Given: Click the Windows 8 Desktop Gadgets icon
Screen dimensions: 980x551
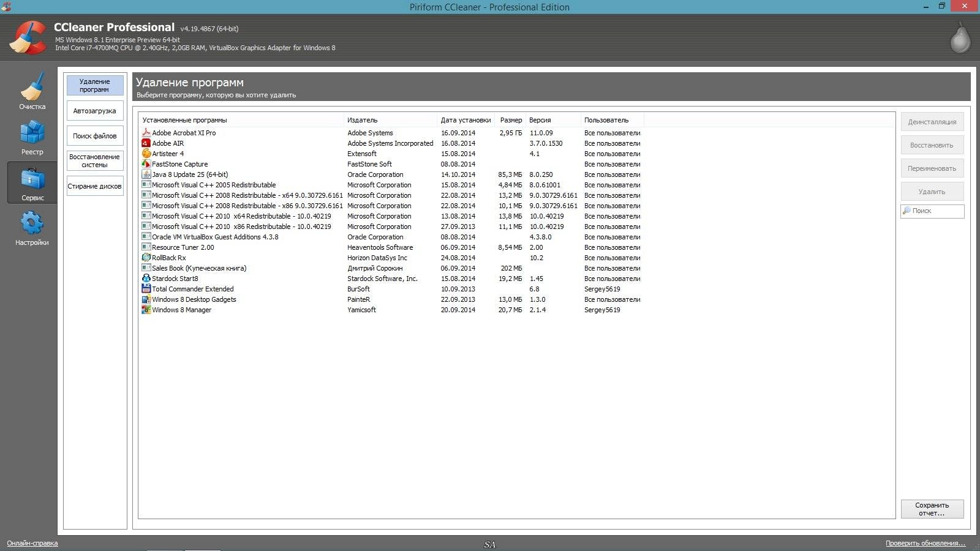Looking at the screenshot, I should click(146, 299).
